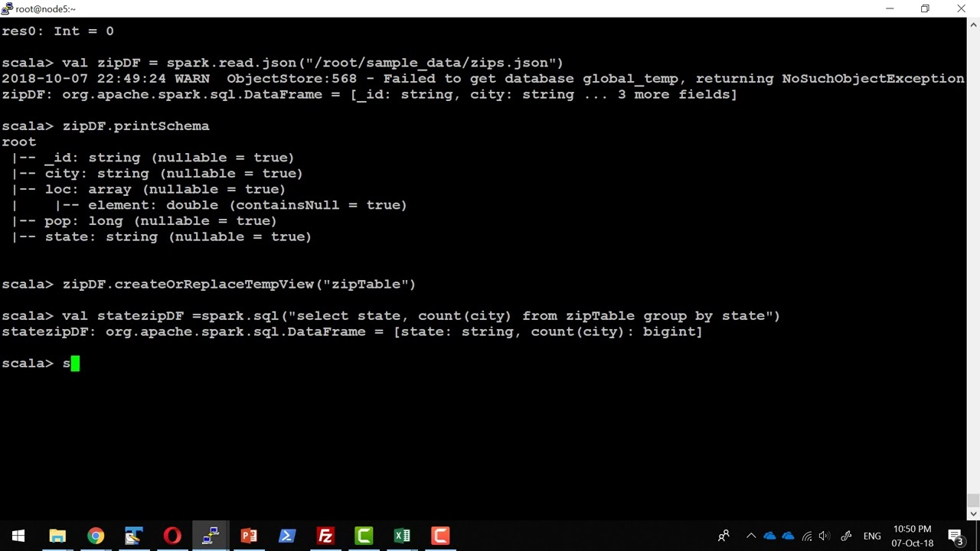Open the Wi-Fi network flyout
This screenshot has height=551, width=980.
[x=807, y=536]
